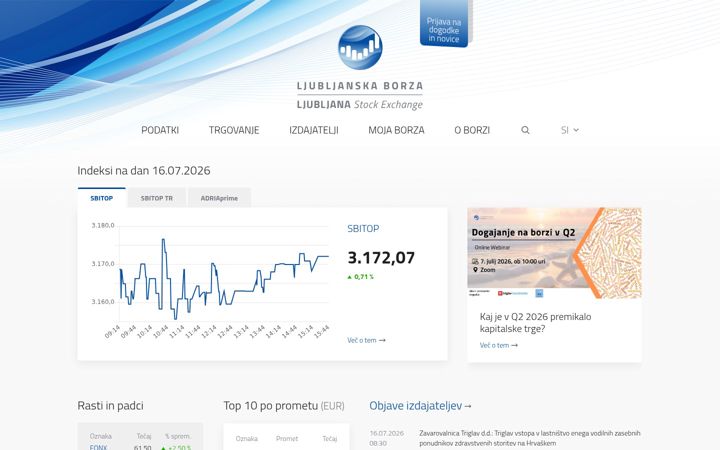This screenshot has height=450, width=720.
Task: Select the SBITOP index tab
Action: [x=101, y=198]
